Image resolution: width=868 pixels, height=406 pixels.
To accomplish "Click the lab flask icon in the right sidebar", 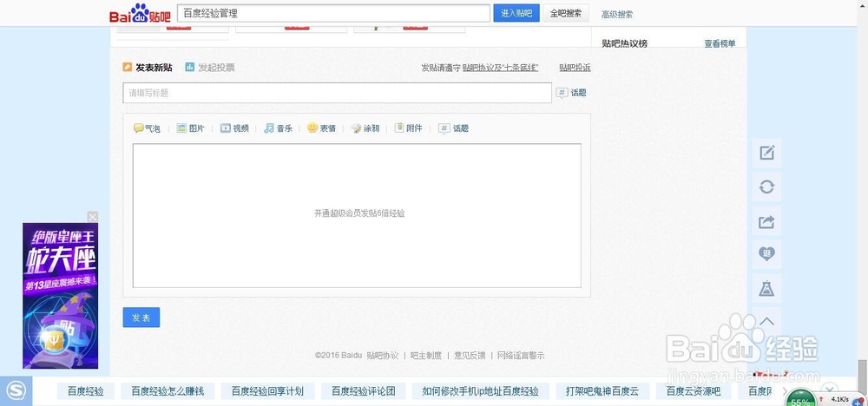I will pyautogui.click(x=766, y=288).
